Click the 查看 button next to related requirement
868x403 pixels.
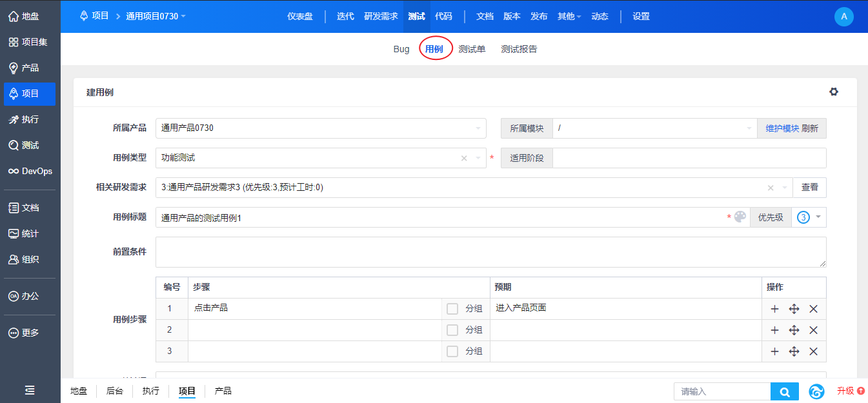809,188
